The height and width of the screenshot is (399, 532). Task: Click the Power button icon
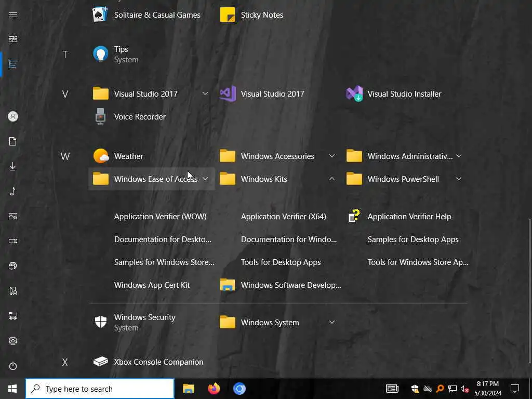pos(13,366)
